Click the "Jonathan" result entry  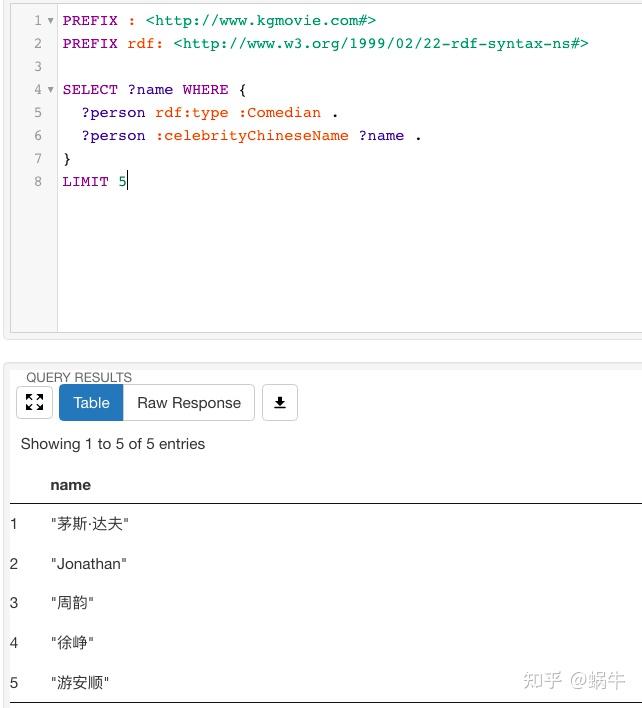(x=89, y=564)
